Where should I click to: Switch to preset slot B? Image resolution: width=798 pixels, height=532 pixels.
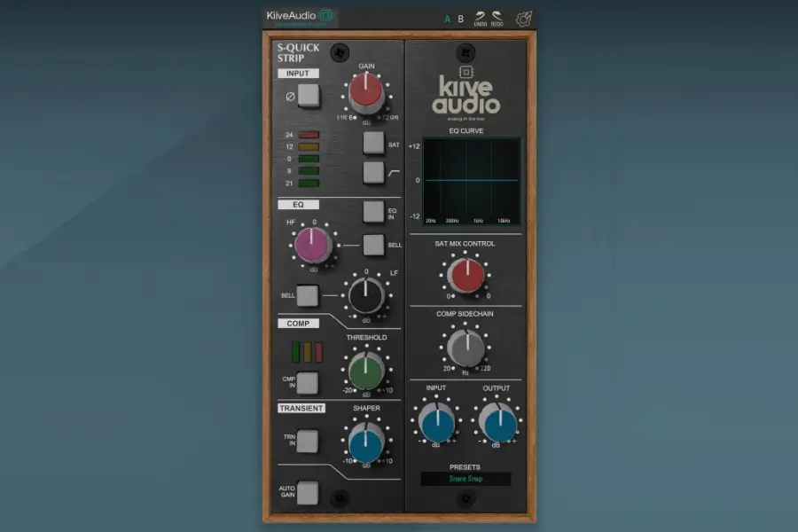coord(460,19)
